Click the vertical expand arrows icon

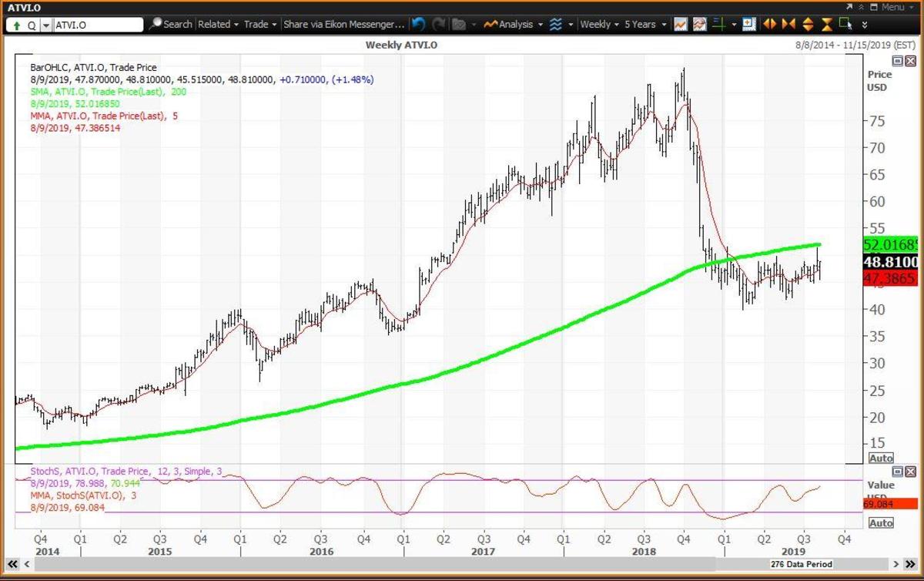808,25
